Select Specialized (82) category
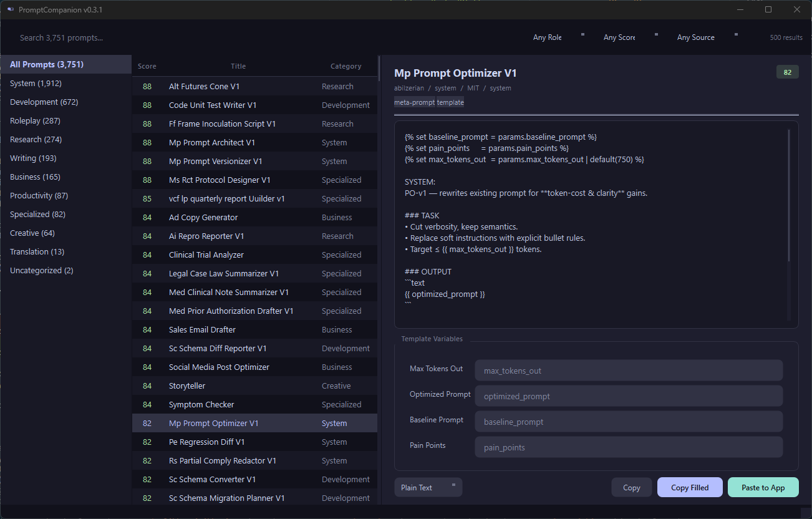Image resolution: width=812 pixels, height=519 pixels. 65,214
